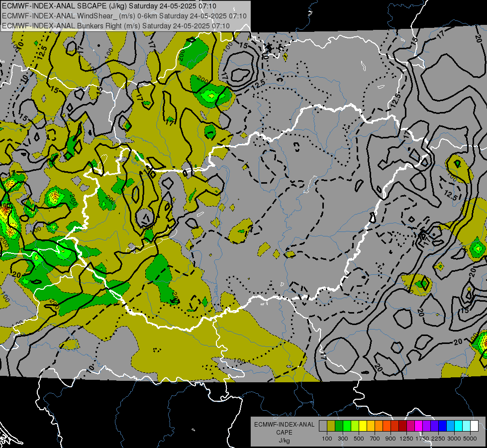
Task: Select the indigo swatch left of 2250
Action: (434, 426)
